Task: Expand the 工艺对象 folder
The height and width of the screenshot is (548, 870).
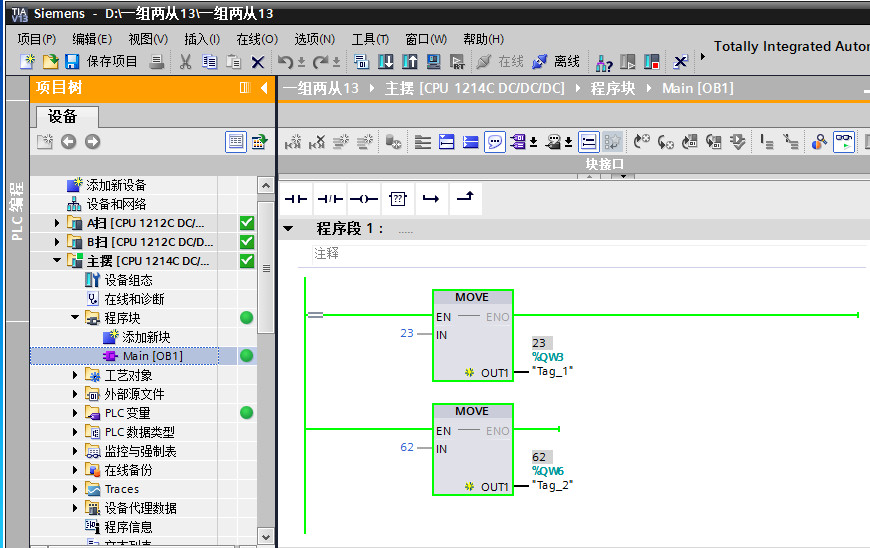Action: [75, 375]
